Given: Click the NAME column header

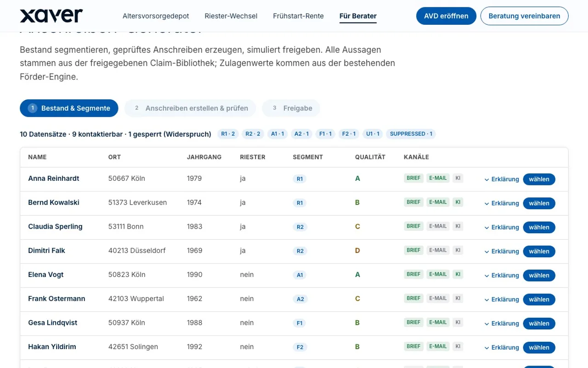Looking at the screenshot, I should coord(37,157).
